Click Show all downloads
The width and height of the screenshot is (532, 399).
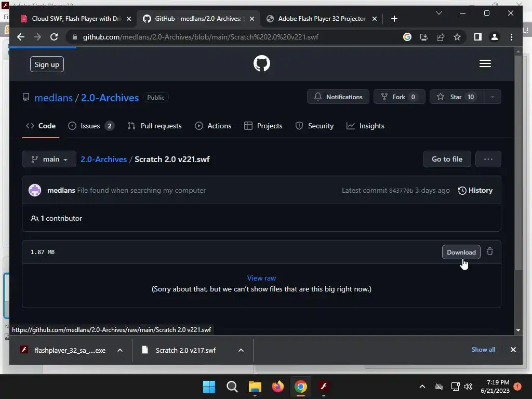tap(483, 350)
